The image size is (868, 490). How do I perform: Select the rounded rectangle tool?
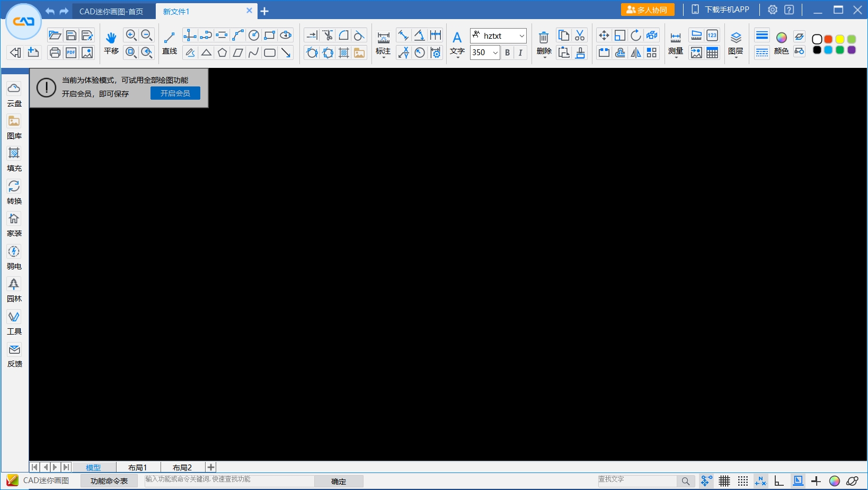coord(270,52)
